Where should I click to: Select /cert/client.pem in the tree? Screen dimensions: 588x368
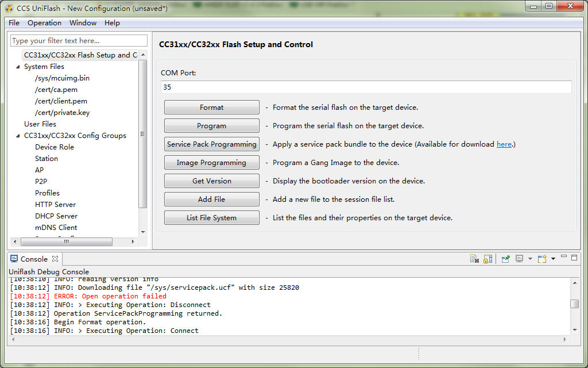[x=61, y=101]
